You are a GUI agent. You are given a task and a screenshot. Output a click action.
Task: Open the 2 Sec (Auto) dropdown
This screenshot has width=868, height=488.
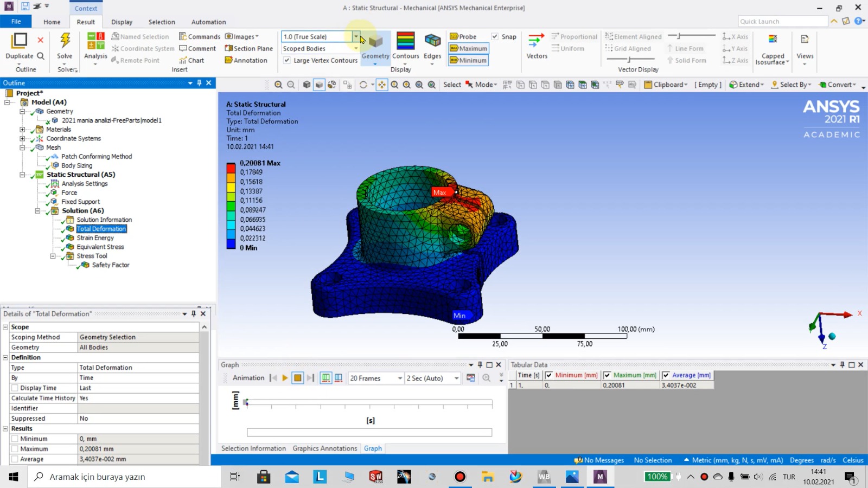click(456, 378)
